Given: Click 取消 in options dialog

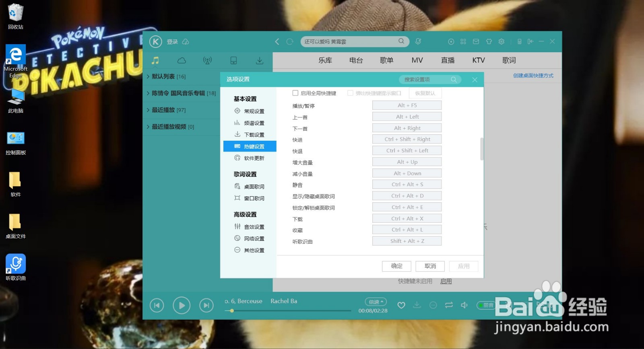Looking at the screenshot, I should [x=430, y=266].
